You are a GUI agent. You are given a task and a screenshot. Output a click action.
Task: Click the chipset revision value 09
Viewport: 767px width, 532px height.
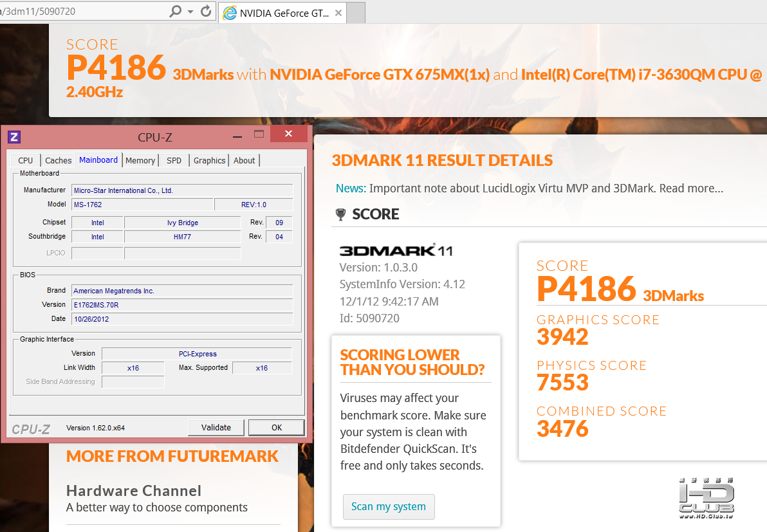click(x=279, y=223)
